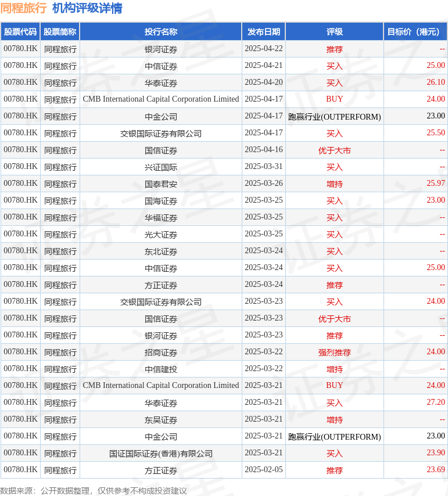Click 方正证券 in the 2025-03-24 row
This screenshot has width=448, height=496.
point(161,285)
